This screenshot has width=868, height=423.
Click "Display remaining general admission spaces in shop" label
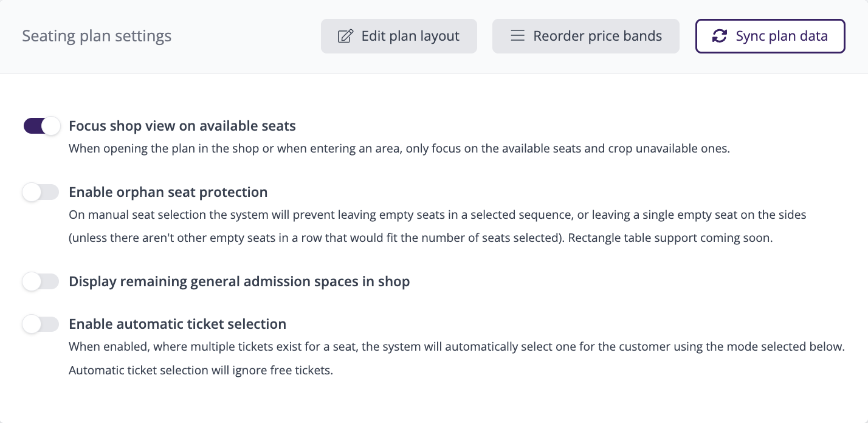[x=239, y=282]
